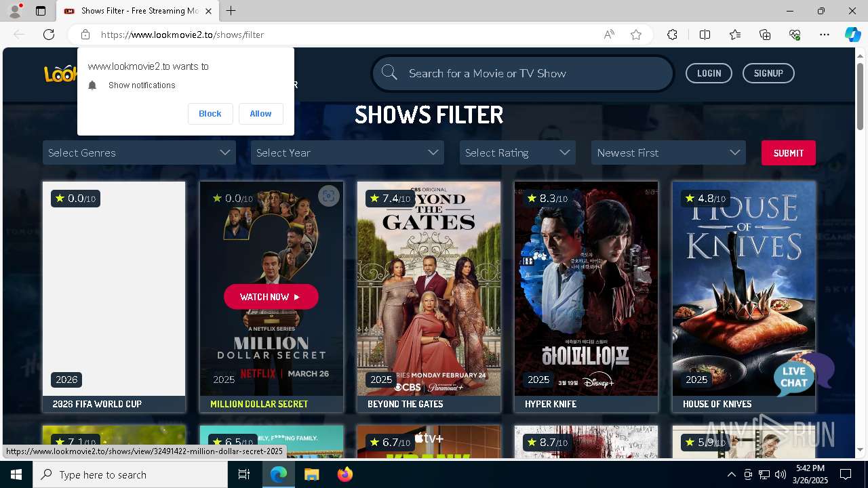This screenshot has height=488, width=868.
Task: Select the Beyond the Gates poster
Action: [429, 288]
